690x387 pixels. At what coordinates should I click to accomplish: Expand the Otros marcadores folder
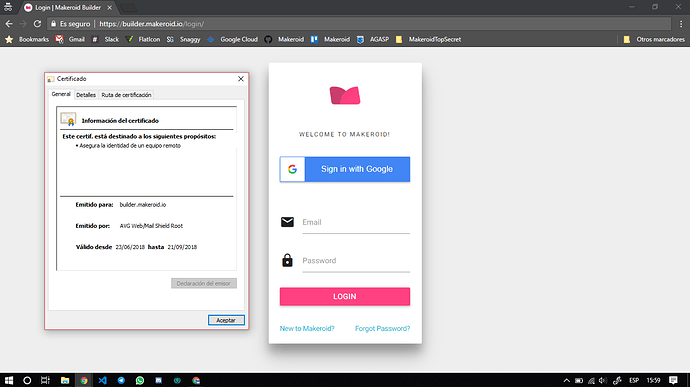pos(654,39)
